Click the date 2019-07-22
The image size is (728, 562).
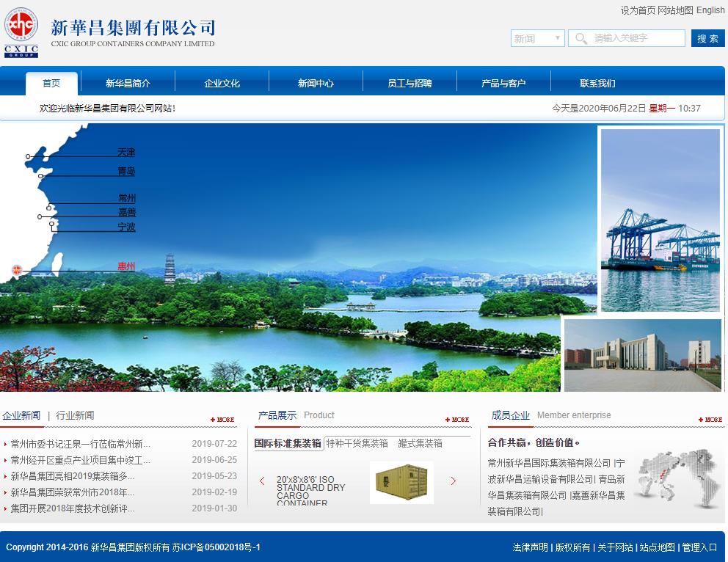[214, 444]
